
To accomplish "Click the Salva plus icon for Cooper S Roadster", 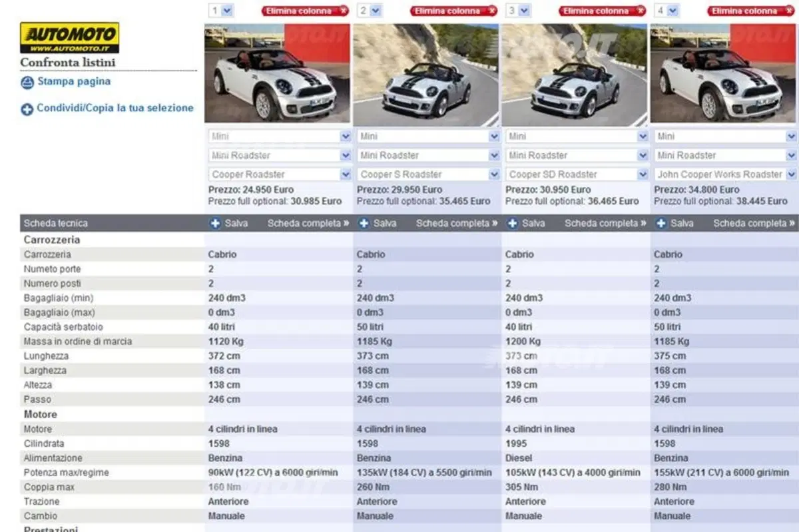I will coord(364,224).
